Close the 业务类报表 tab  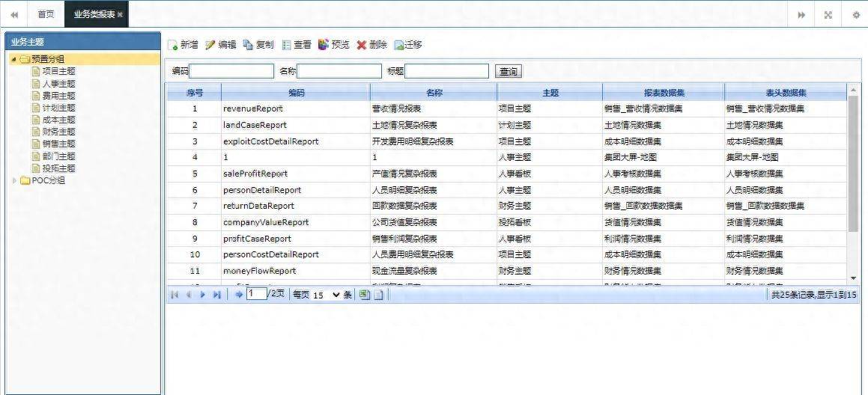120,15
